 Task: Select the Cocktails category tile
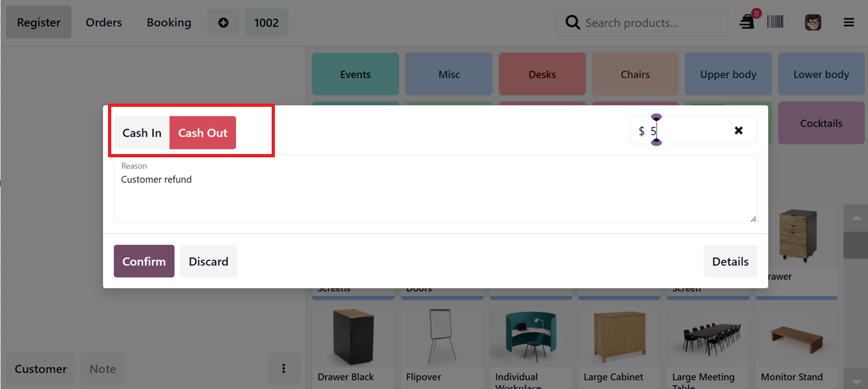821,123
